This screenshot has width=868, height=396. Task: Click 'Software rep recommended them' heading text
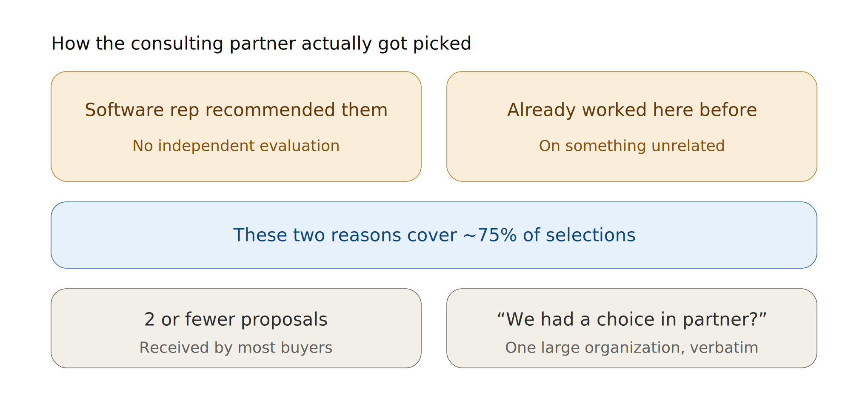[236, 110]
